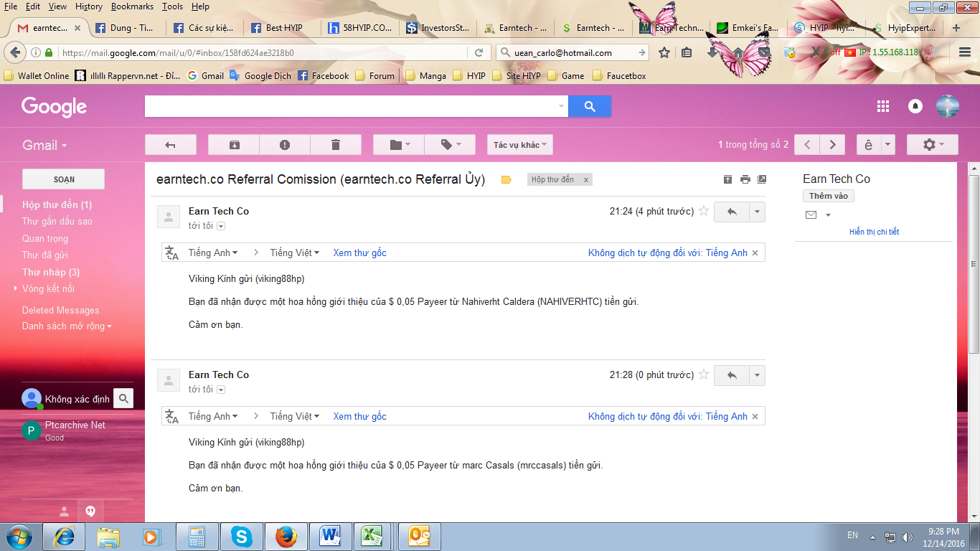Open the Windows Start menu

point(19,536)
